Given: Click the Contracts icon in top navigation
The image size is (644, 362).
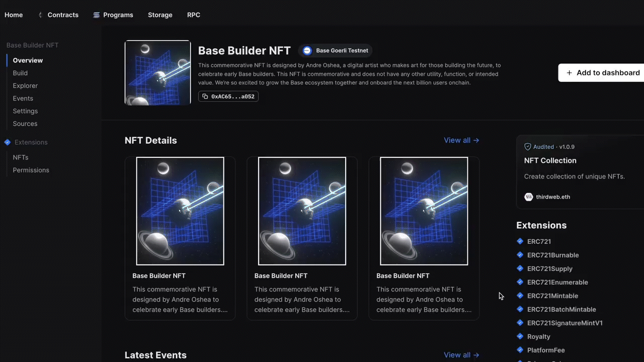Looking at the screenshot, I should (x=40, y=15).
